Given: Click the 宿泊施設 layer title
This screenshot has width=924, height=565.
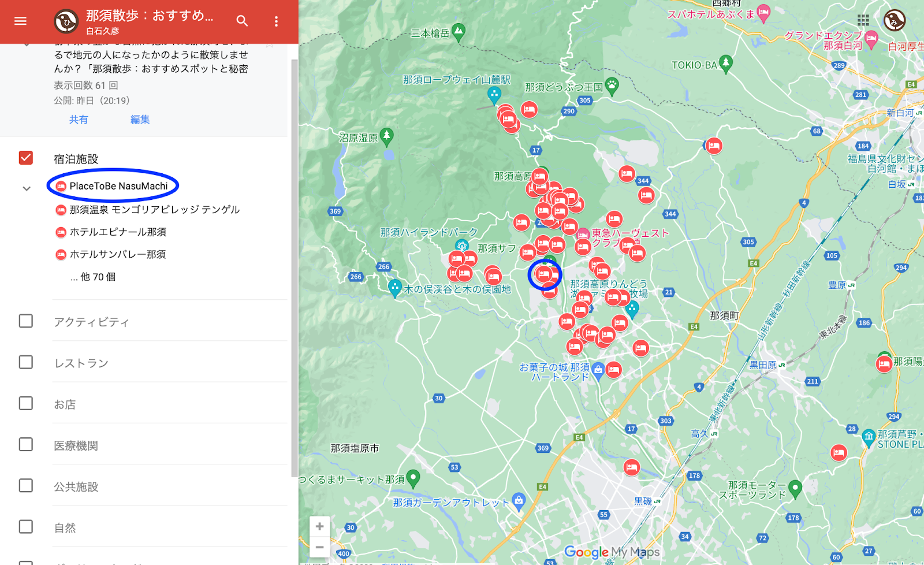Looking at the screenshot, I should point(76,159).
